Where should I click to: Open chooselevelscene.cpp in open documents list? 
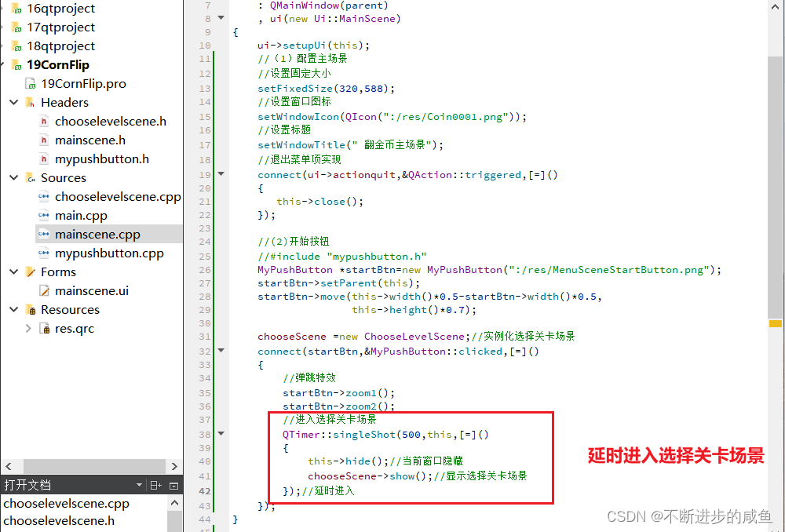(x=67, y=504)
